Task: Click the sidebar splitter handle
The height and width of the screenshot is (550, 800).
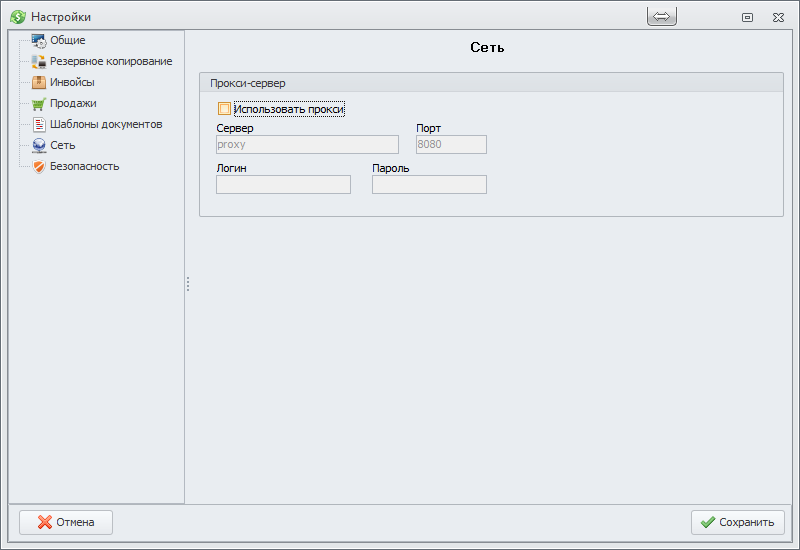Action: [x=187, y=285]
